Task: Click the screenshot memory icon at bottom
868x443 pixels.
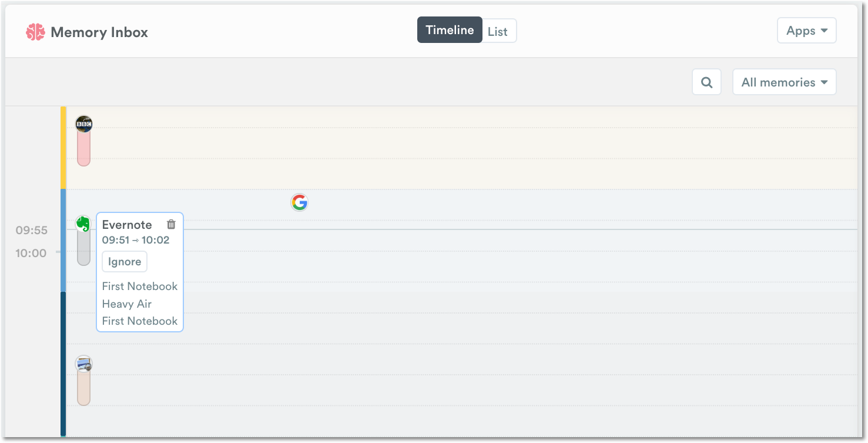Action: (x=84, y=364)
